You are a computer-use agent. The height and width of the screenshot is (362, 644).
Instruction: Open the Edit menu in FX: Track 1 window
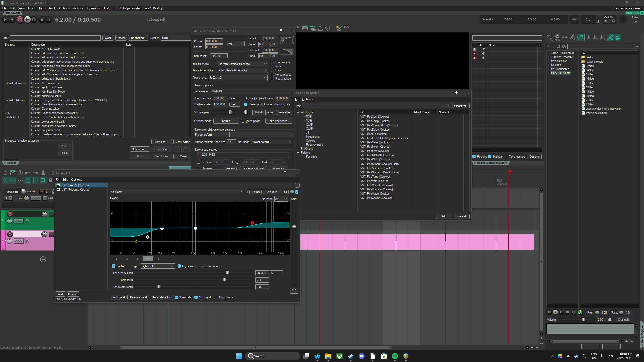click(x=65, y=180)
